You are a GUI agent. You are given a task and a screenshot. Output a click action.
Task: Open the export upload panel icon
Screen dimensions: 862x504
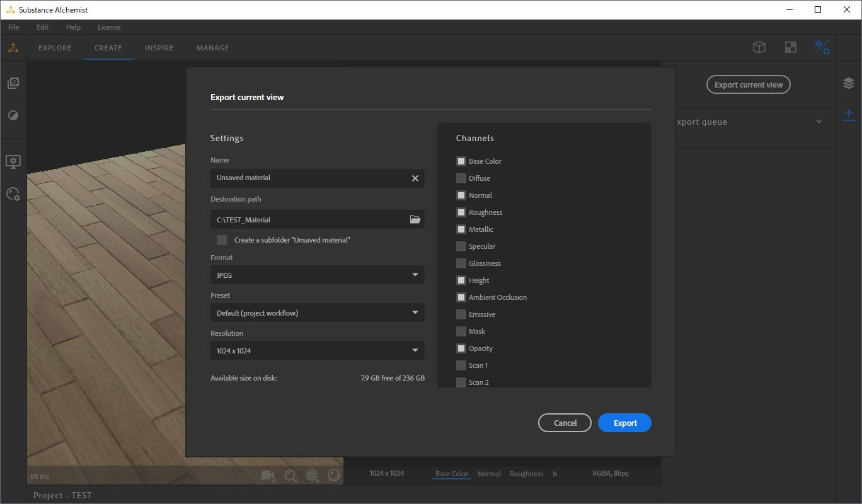pos(849,115)
